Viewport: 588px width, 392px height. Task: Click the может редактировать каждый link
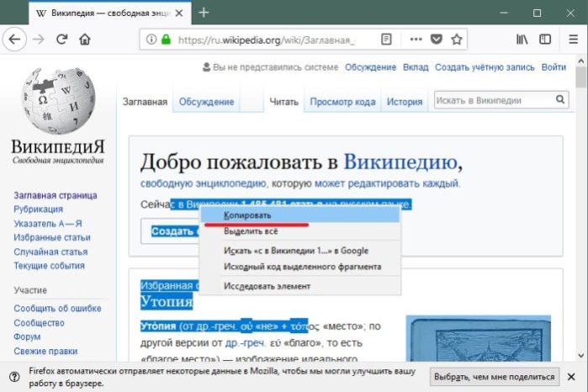386,183
